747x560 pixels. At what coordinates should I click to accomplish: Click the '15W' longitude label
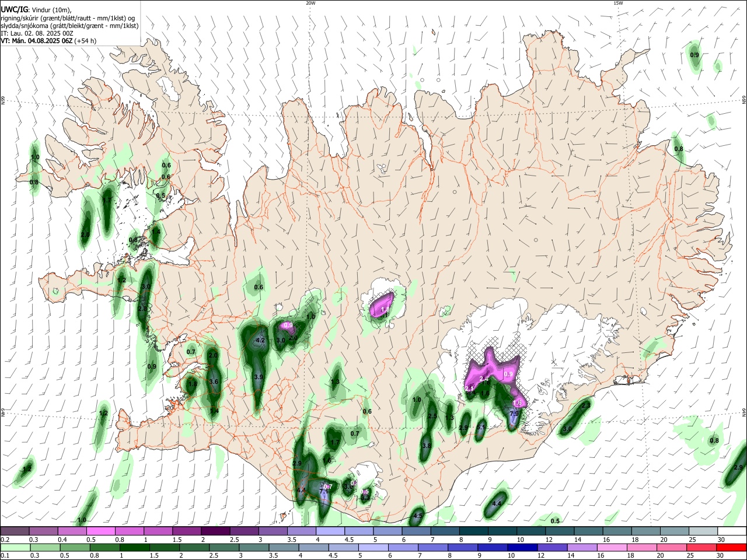[618, 3]
